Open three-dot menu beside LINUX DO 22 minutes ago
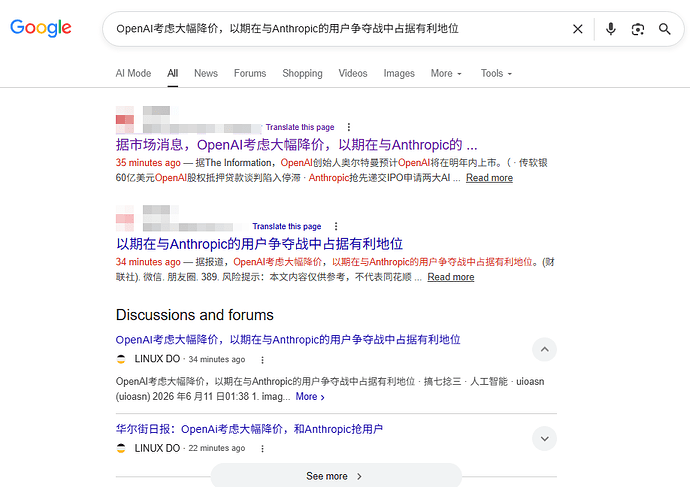Viewport: 690px width, 487px height. click(x=262, y=449)
